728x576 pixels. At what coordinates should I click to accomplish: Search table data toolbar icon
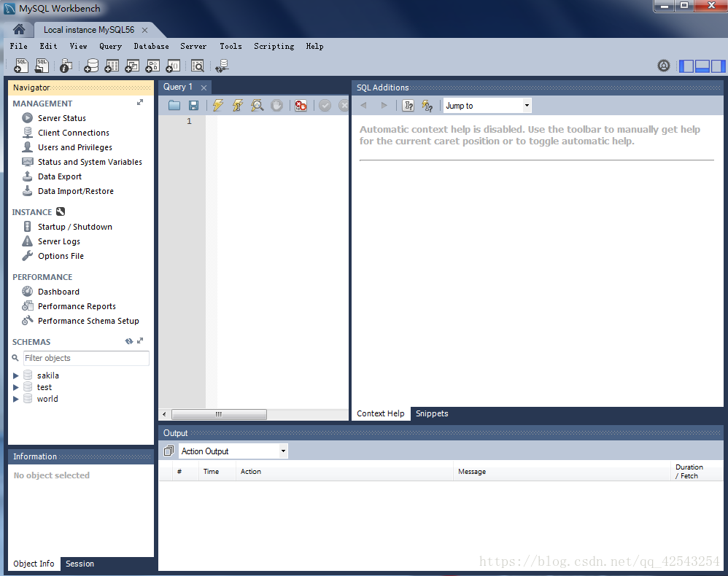click(198, 66)
